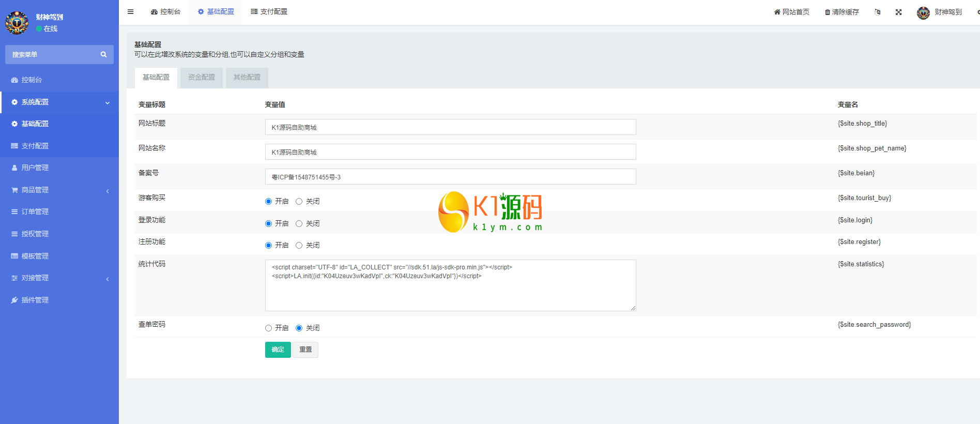Click the sliders icon for 对接管理
980x424 pixels.
14,278
